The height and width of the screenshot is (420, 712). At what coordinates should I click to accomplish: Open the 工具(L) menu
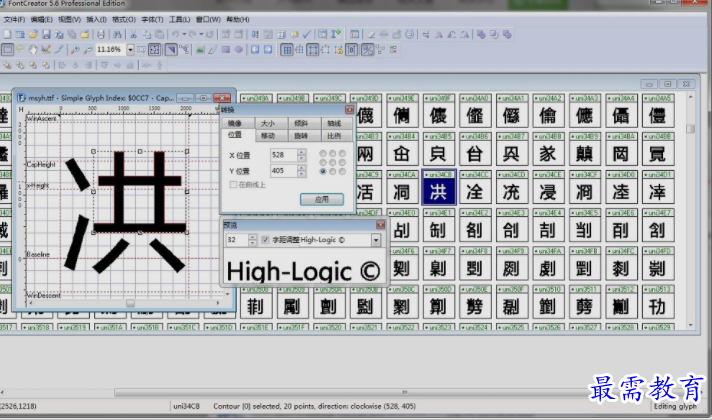point(179,20)
